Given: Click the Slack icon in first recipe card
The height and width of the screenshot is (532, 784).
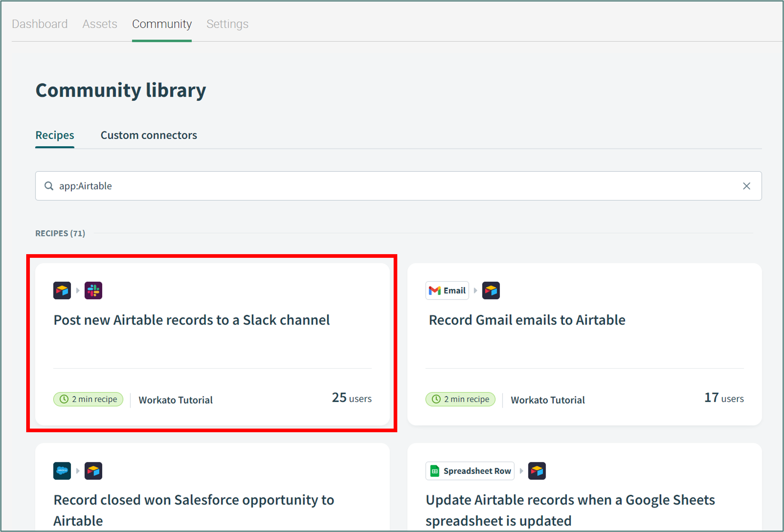Looking at the screenshot, I should click(x=93, y=290).
